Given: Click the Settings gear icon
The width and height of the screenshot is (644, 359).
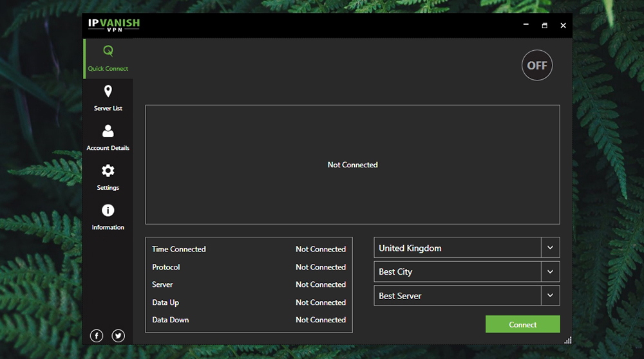Looking at the screenshot, I should [108, 170].
